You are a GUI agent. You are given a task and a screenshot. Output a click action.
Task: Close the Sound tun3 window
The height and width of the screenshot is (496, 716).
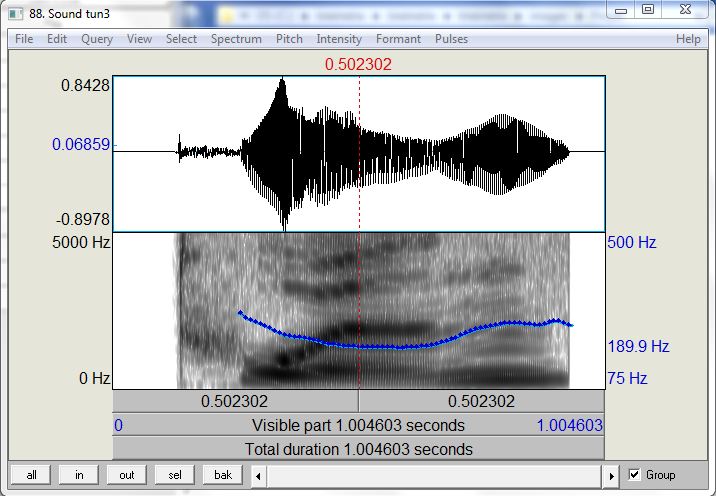click(685, 10)
